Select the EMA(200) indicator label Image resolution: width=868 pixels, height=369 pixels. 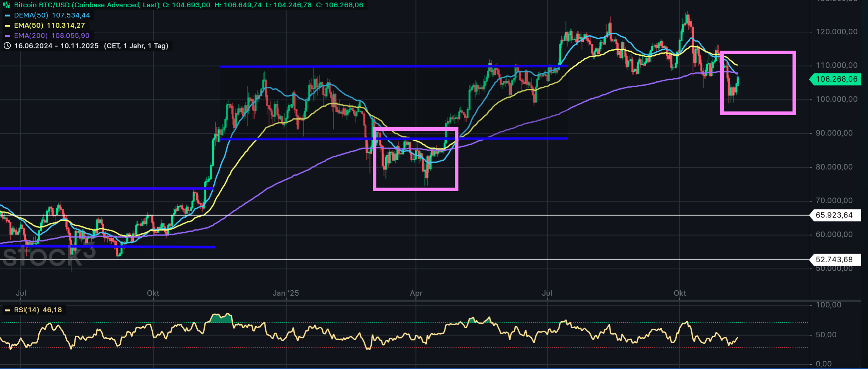coord(31,36)
